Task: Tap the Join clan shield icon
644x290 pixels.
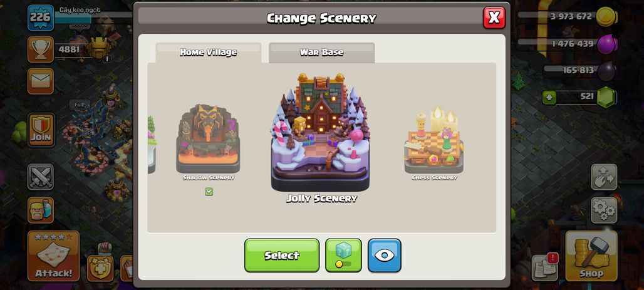Action: coord(41,130)
